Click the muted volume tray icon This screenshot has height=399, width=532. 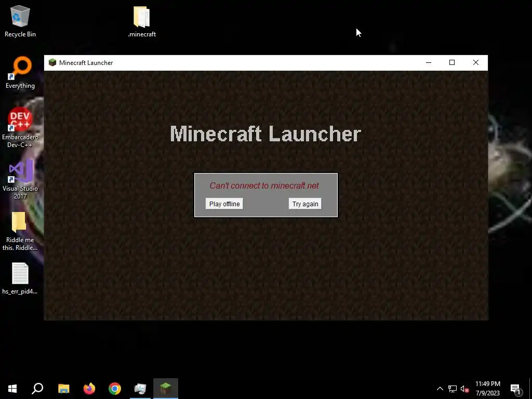click(x=464, y=389)
